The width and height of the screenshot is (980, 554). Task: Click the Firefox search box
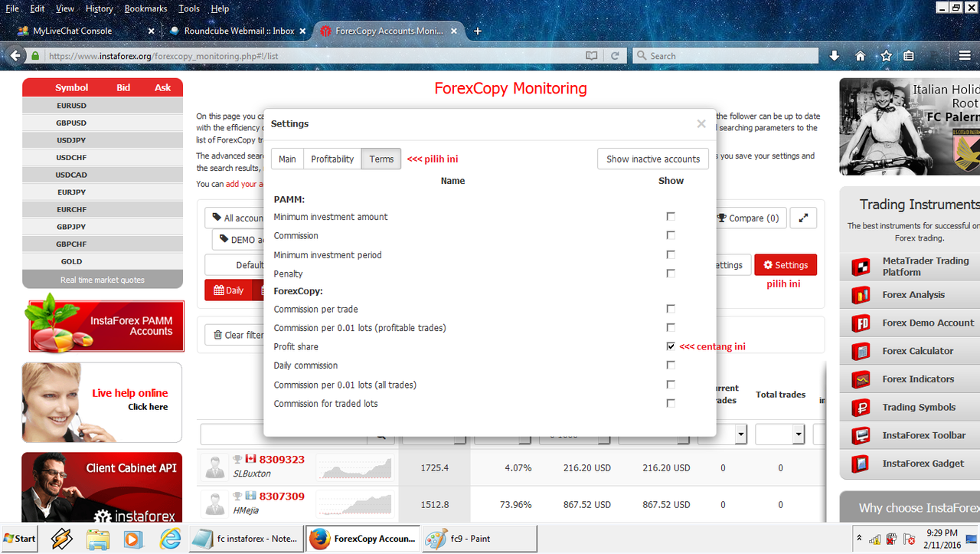click(724, 56)
